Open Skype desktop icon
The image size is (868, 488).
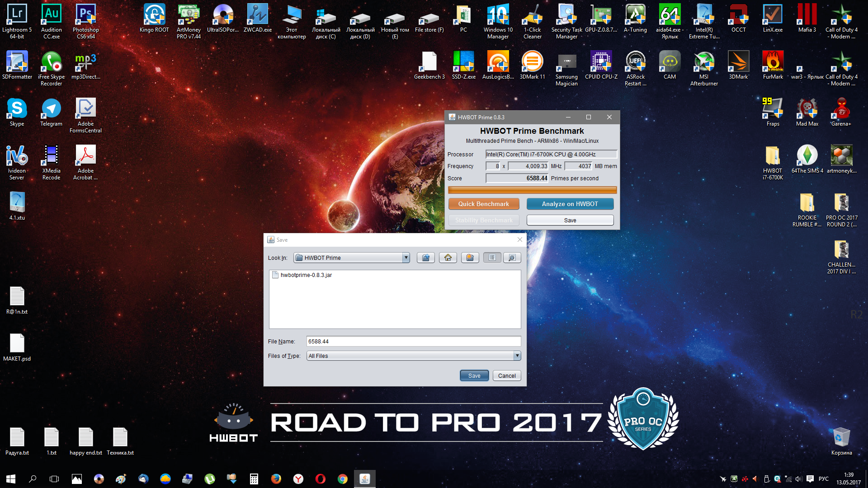17,112
